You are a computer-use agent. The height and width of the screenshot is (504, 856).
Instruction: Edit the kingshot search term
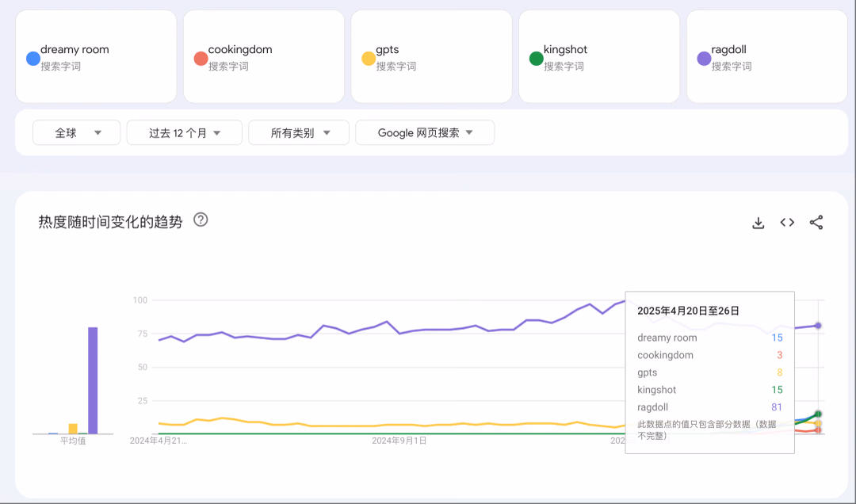(566, 50)
